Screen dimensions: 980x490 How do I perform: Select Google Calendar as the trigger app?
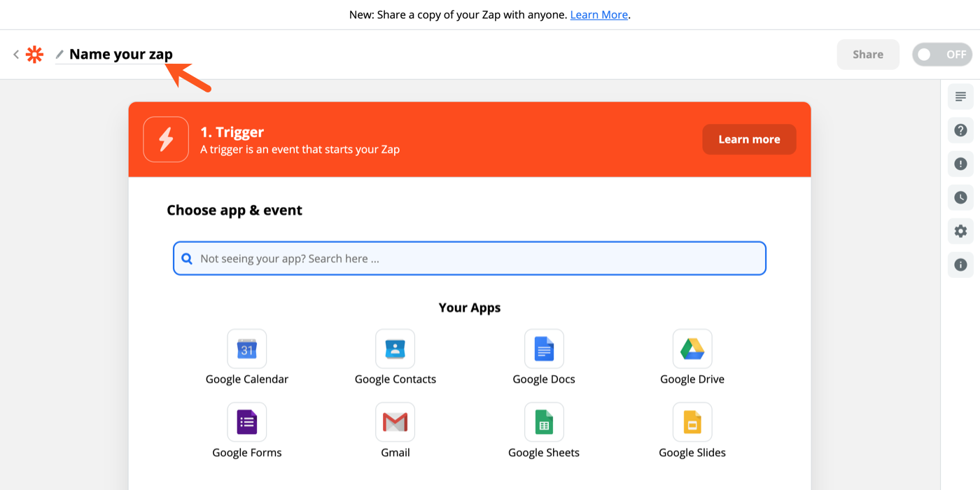246,349
